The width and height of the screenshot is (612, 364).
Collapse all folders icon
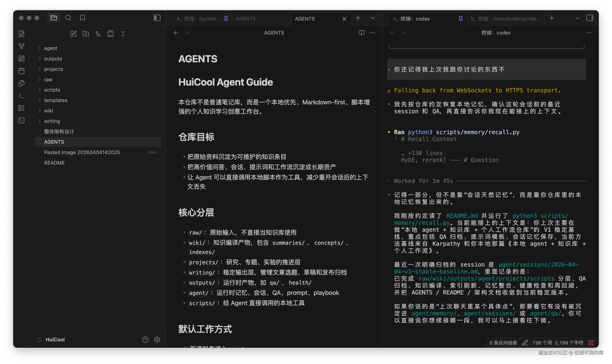[123, 34]
